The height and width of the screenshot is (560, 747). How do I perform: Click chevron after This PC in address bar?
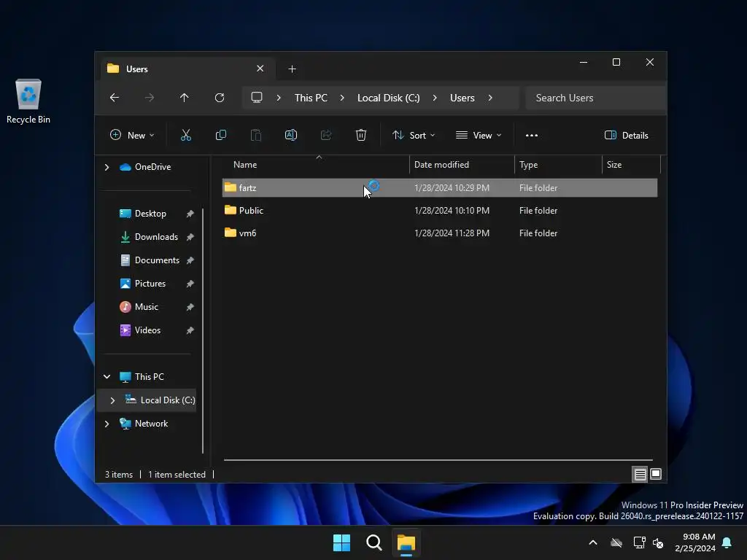coord(342,98)
